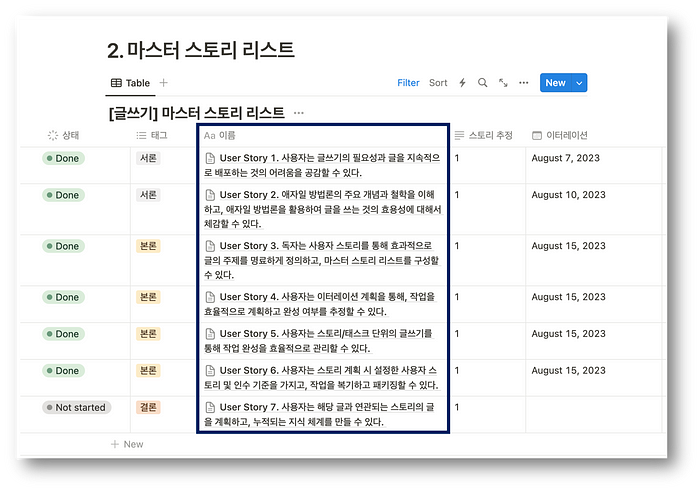Click the [글쓰기] 마스터 스토리 리스트 database title

point(196,113)
